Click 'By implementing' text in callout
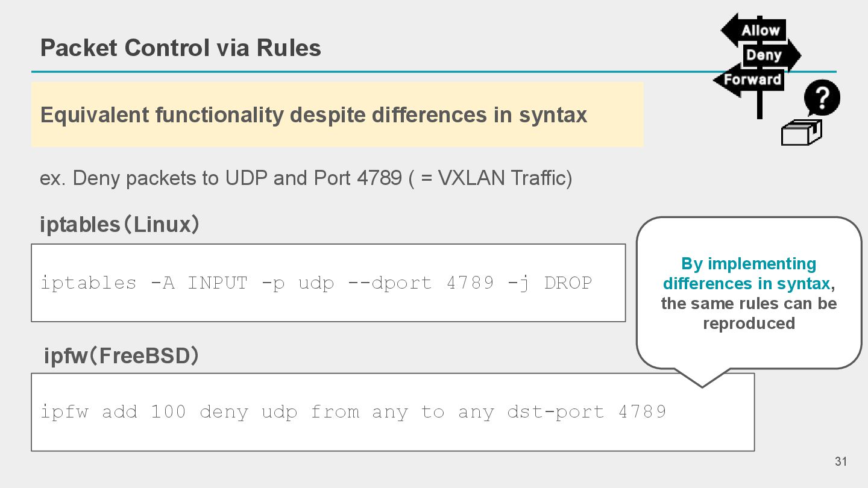Screen dimensions: 868x488 pos(749,264)
